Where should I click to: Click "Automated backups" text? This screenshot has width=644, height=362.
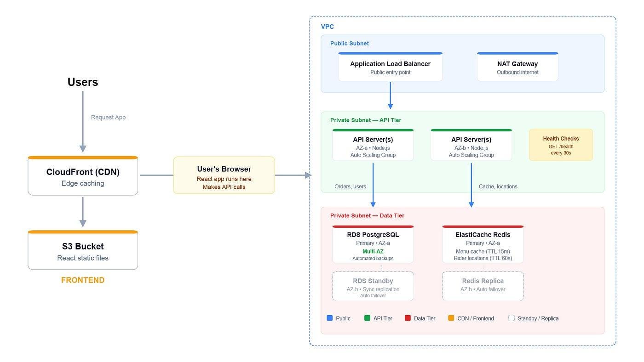[373, 259]
